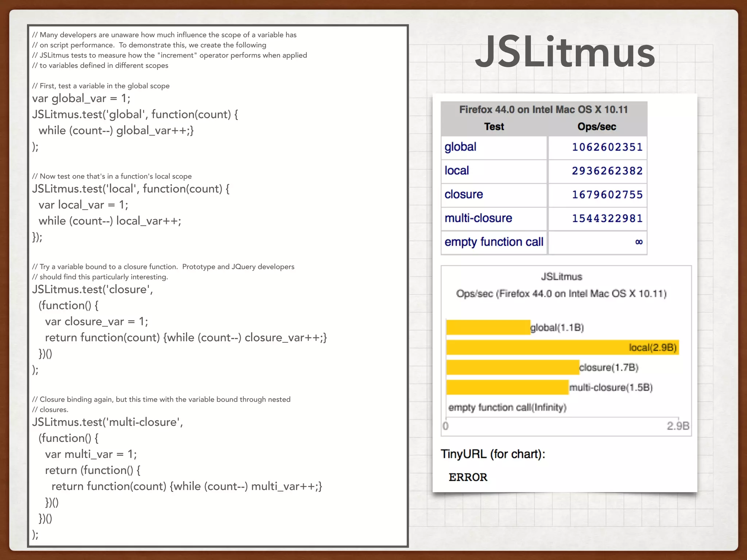747x560 pixels.
Task: Click the line 'var local_var = 1;'
Action: pyautogui.click(x=84, y=205)
